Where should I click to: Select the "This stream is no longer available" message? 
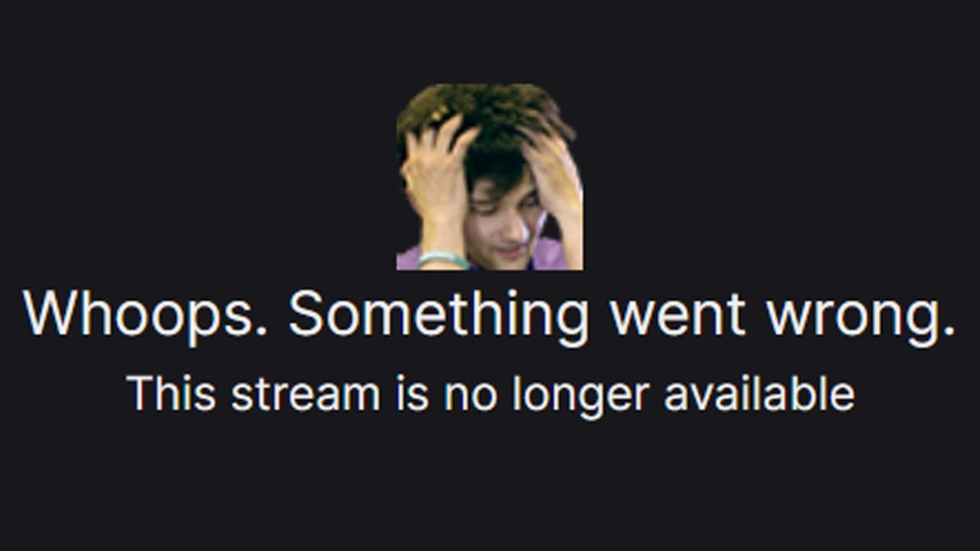491,396
